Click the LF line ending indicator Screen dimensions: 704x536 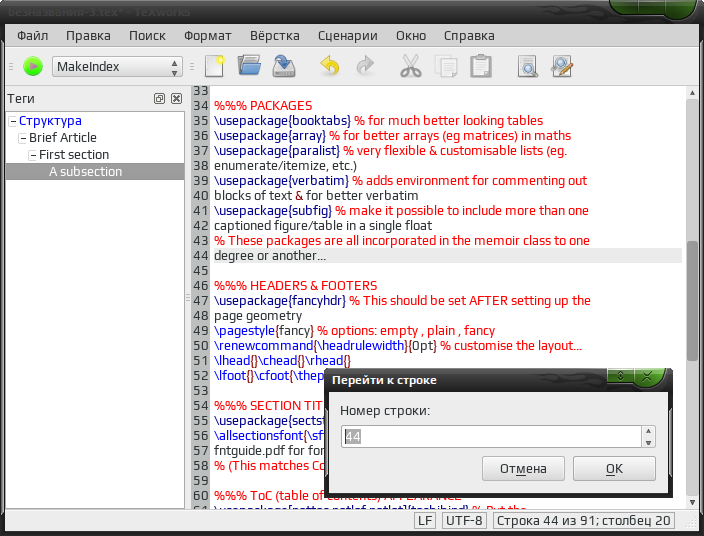(425, 521)
